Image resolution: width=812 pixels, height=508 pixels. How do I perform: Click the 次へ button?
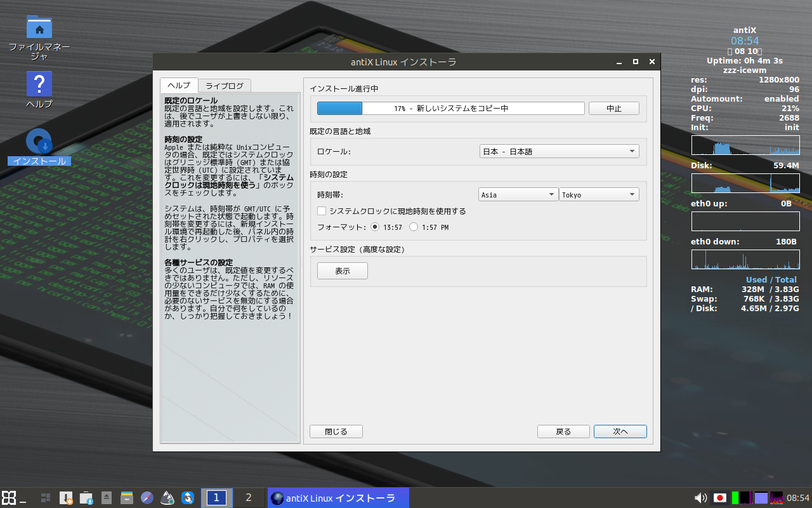coord(620,432)
